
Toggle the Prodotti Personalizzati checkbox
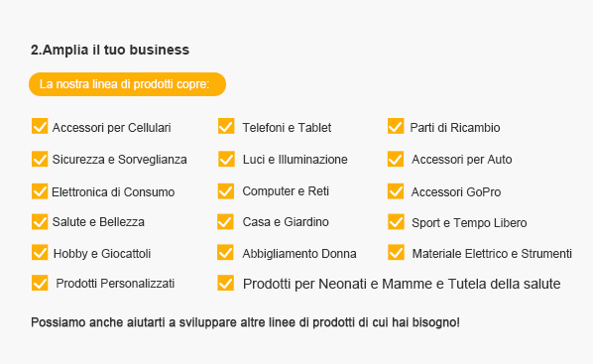coord(40,283)
